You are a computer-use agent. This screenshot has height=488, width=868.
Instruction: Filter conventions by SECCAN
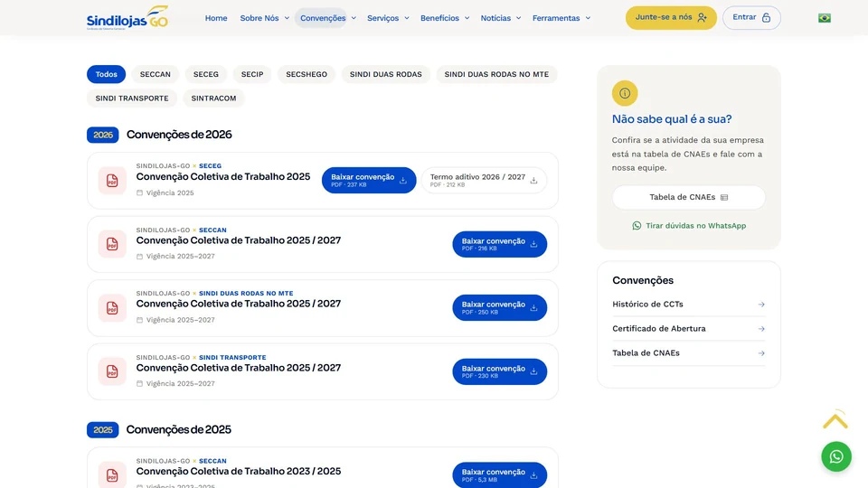tap(155, 74)
